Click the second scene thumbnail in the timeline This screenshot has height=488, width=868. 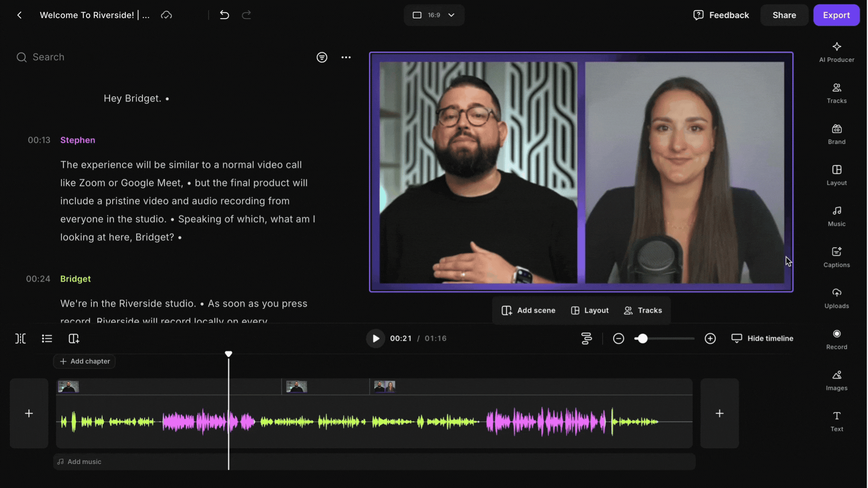point(297,386)
